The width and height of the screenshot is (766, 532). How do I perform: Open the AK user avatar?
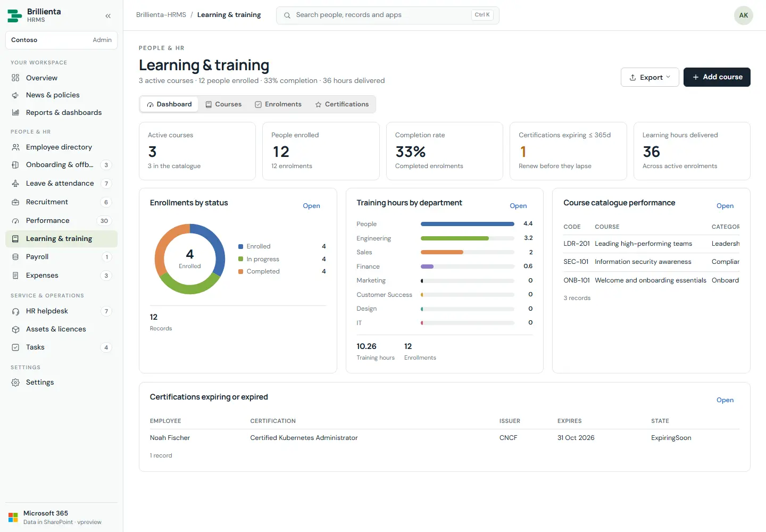744,15
